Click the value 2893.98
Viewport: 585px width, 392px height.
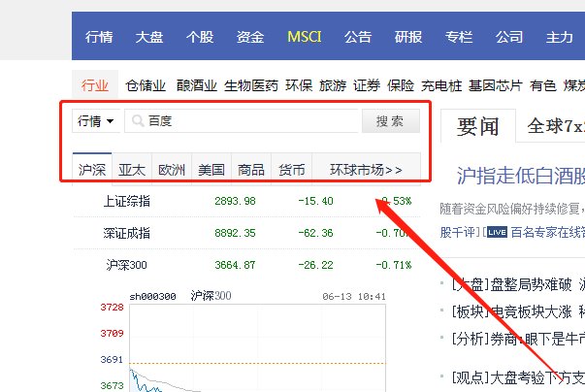pyautogui.click(x=235, y=201)
